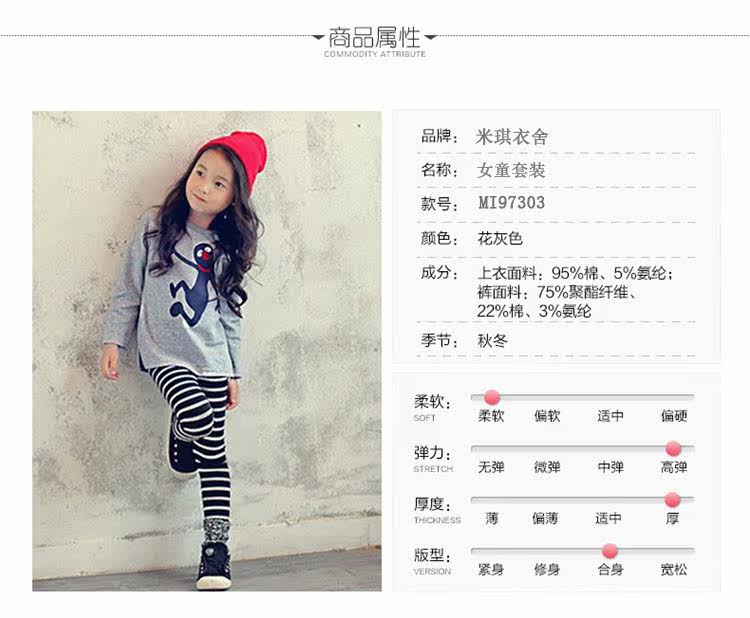
Task: Select the 微弹 stretch label
Action: [x=547, y=467]
